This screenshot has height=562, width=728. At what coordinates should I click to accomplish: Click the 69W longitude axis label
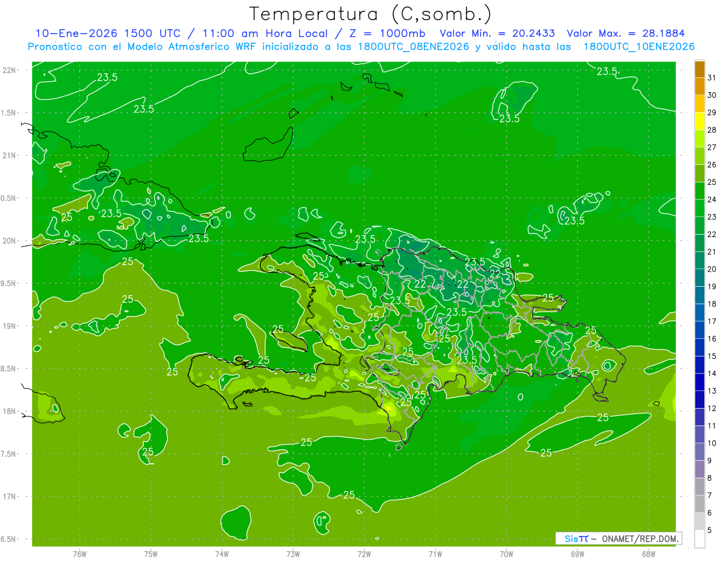pyautogui.click(x=578, y=554)
